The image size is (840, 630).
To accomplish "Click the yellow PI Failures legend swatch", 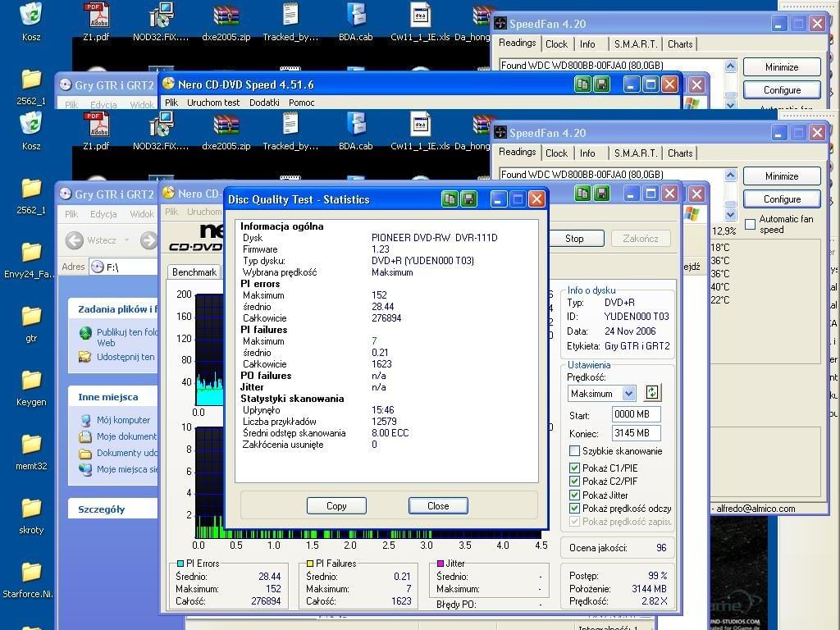I will click(309, 564).
